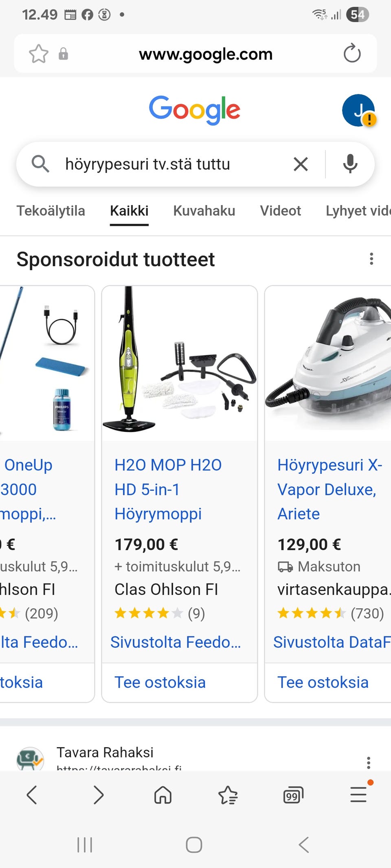Bookmark page with the star icon

[39, 54]
